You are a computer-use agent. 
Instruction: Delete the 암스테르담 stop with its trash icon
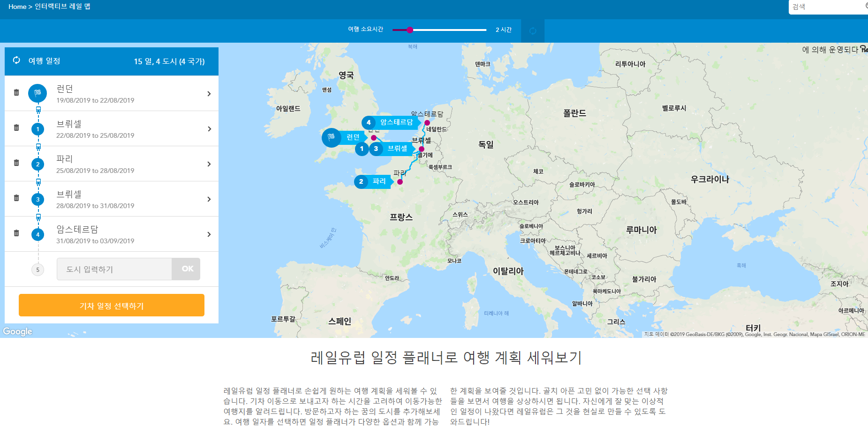click(16, 233)
